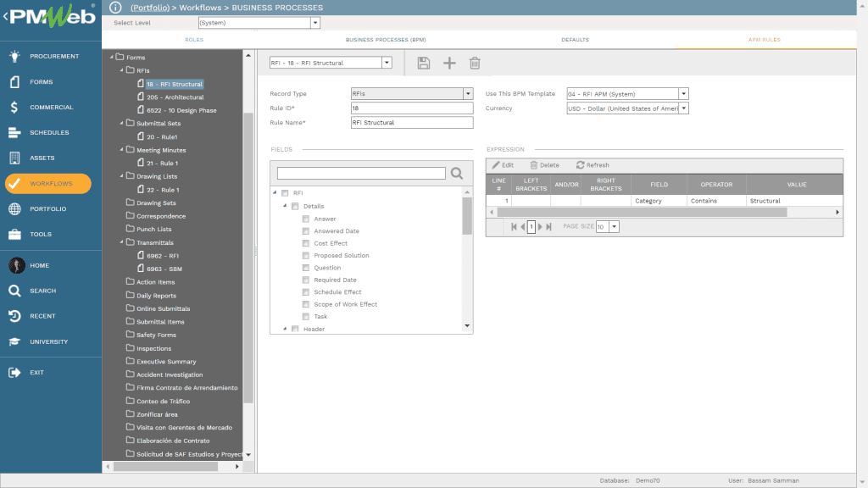This screenshot has height=488, width=868.
Task: Collapse the Transmittals folder
Action: (x=122, y=242)
